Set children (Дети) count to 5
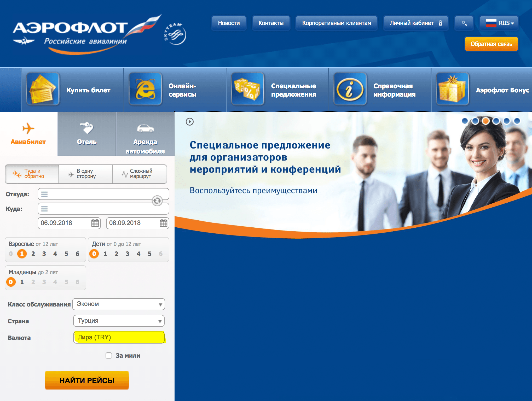 coord(150,254)
